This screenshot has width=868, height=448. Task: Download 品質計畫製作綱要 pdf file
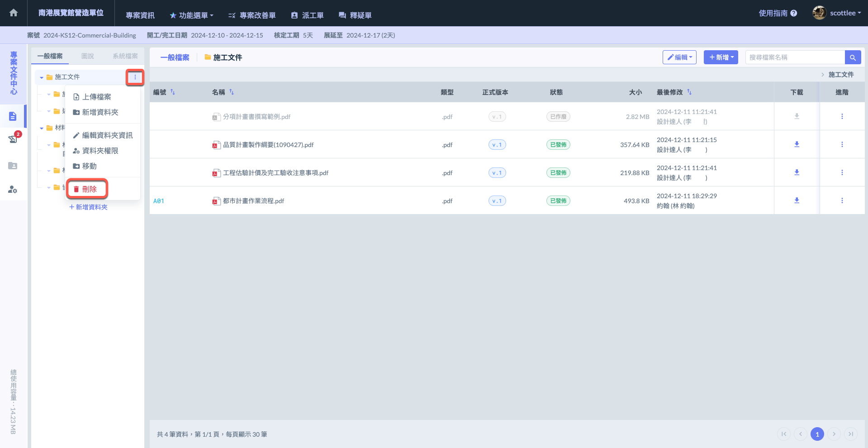pyautogui.click(x=797, y=144)
